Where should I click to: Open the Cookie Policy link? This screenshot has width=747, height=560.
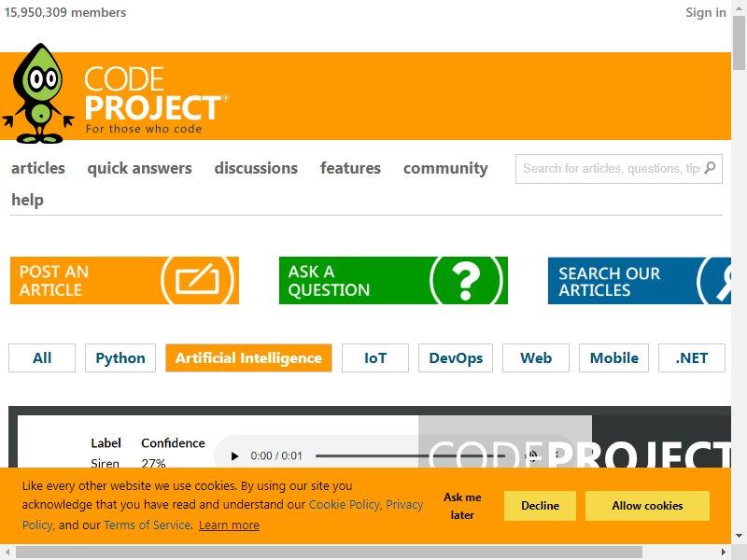pos(344,504)
